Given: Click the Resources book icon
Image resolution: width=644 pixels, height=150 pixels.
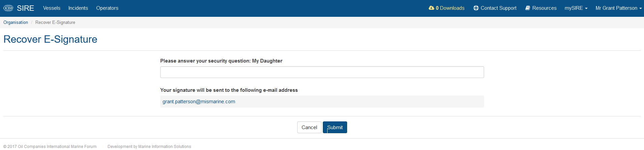Looking at the screenshot, I should [x=528, y=8].
